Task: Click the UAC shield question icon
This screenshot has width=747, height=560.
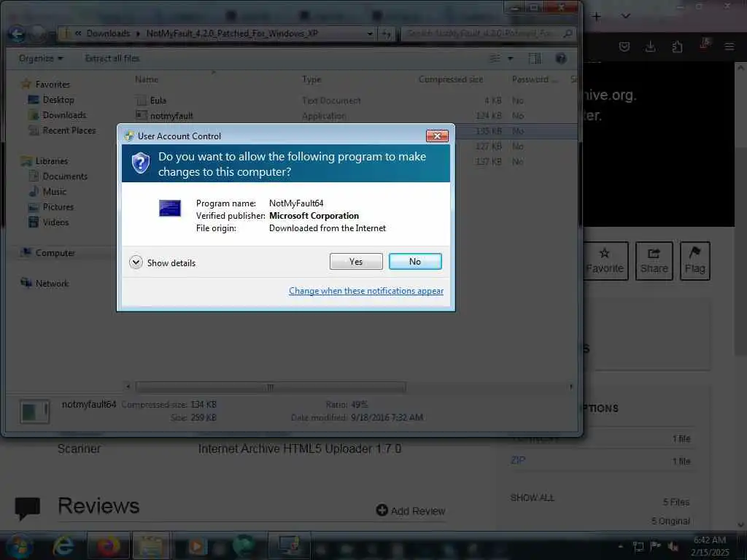Action: pyautogui.click(x=141, y=163)
